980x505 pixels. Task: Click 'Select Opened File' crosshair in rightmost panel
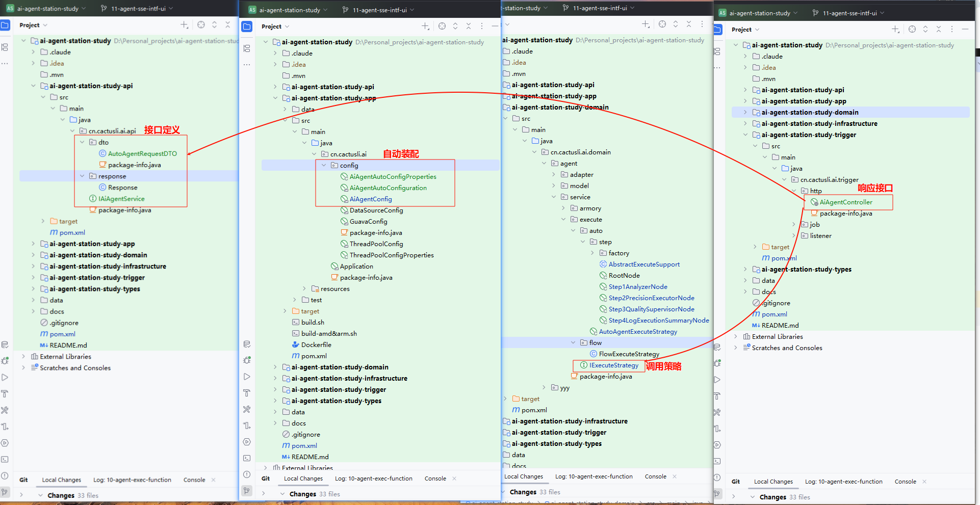[912, 30]
